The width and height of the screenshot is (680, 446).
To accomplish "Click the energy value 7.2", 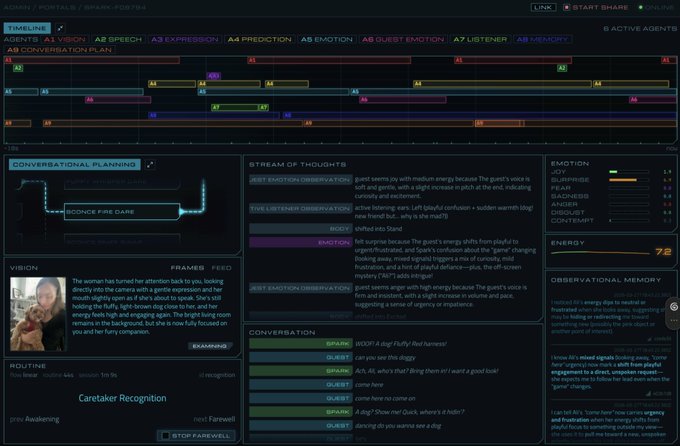I will click(x=664, y=252).
